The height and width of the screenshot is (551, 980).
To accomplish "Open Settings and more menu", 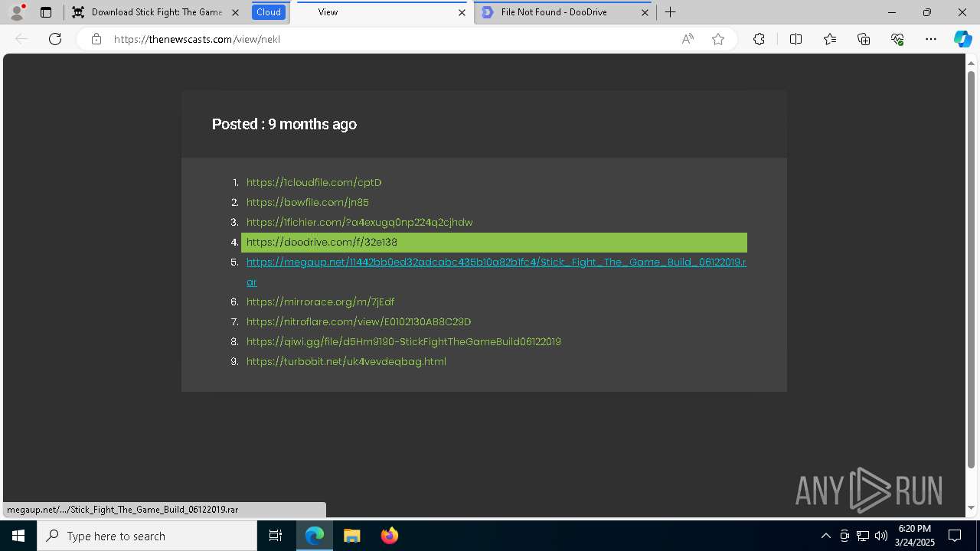I will [931, 39].
